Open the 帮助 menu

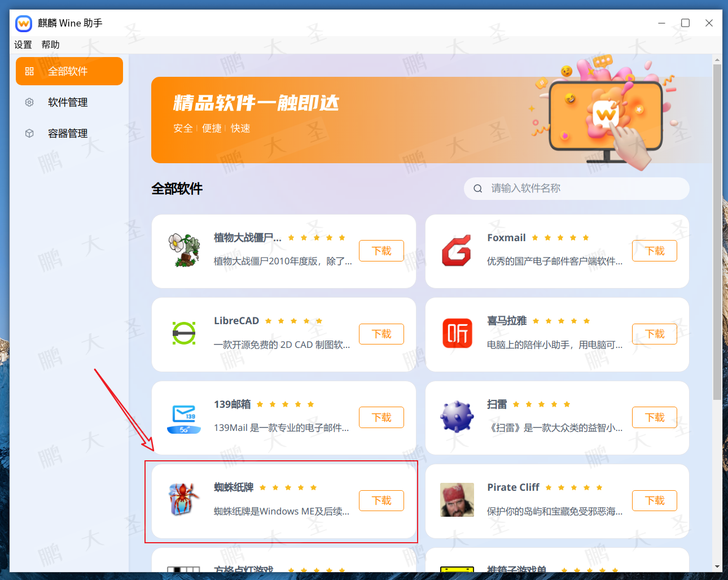[50, 45]
